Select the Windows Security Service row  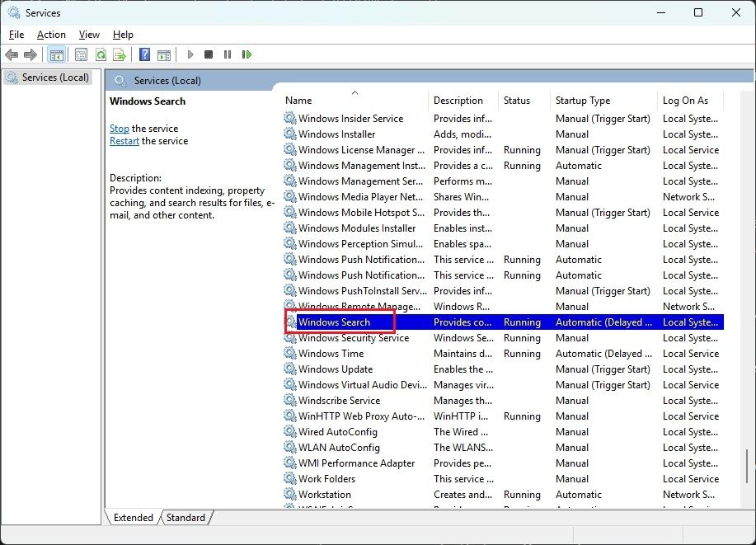click(504, 337)
